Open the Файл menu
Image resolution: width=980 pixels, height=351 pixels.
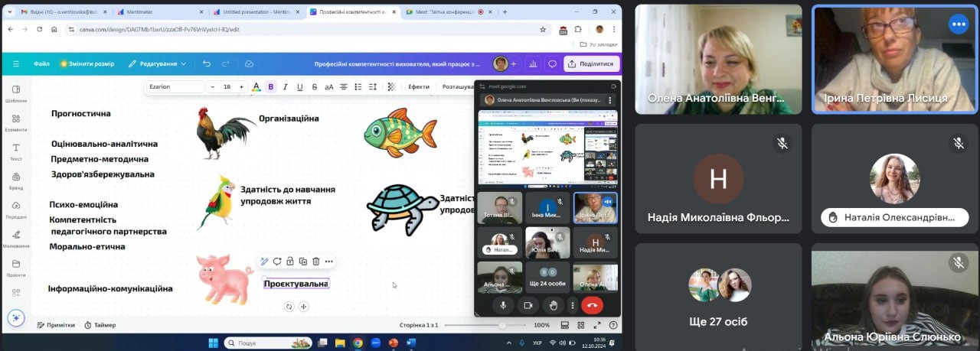41,63
